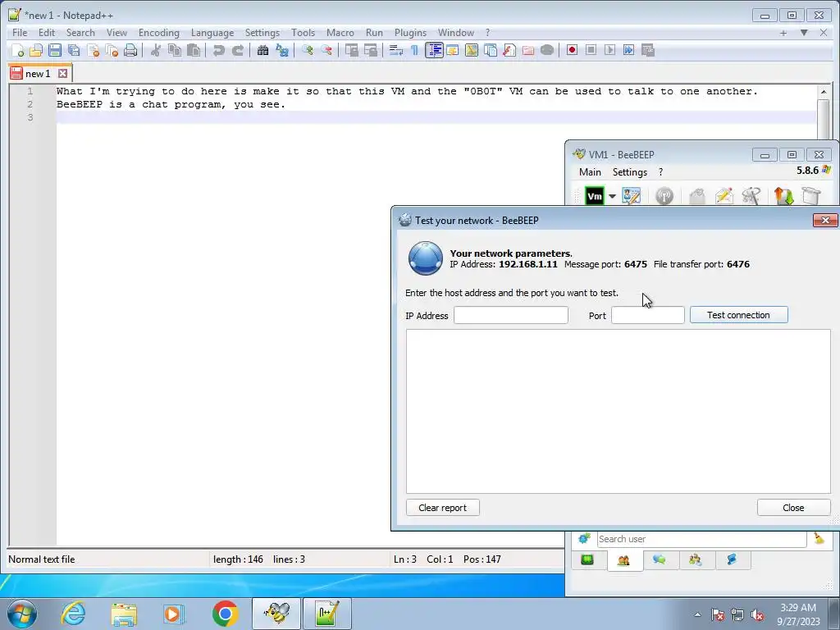Open Google Chrome from the taskbar
Viewport: 840px width, 630px height.
[x=225, y=614]
